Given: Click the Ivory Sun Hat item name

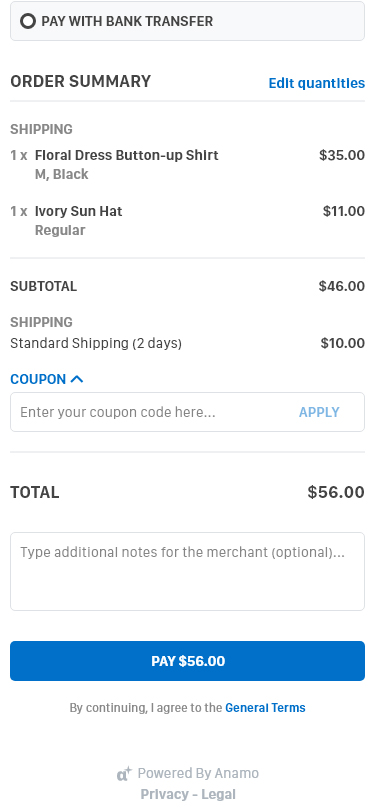Looking at the screenshot, I should 79,211.
